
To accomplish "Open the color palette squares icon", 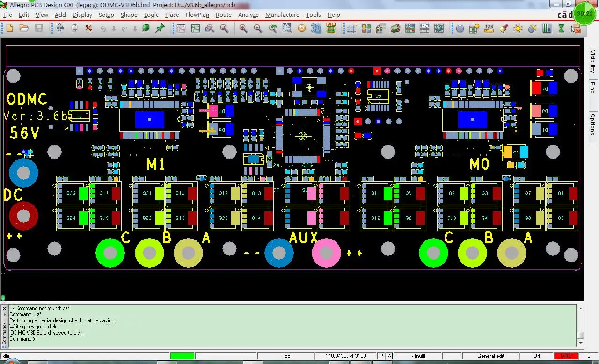I will coord(366,29).
